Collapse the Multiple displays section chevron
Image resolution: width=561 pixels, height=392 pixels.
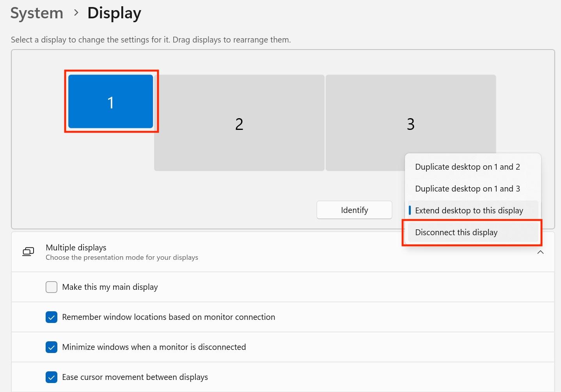540,252
